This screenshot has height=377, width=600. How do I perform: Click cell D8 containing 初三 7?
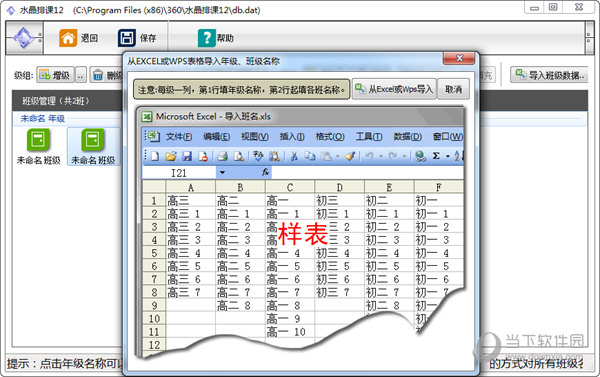pos(339,292)
